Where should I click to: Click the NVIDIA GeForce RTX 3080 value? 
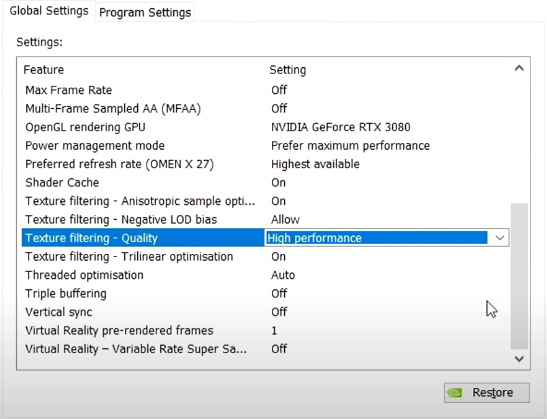tap(341, 127)
